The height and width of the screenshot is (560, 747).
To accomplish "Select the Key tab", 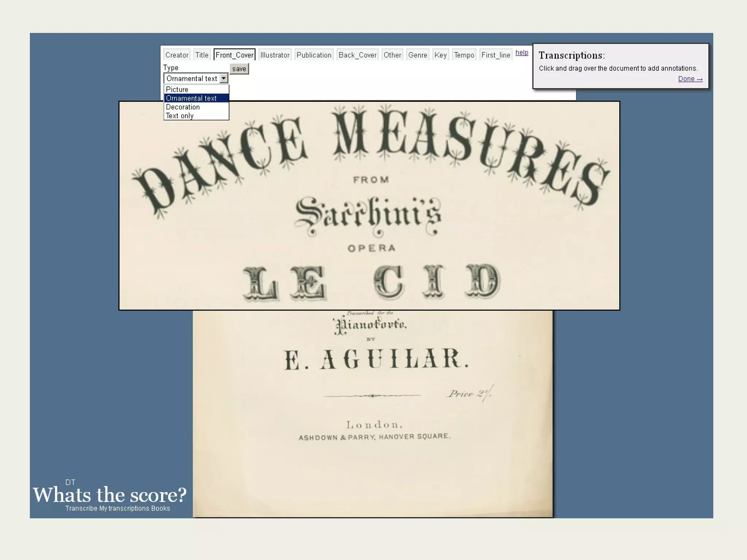I will pos(440,55).
